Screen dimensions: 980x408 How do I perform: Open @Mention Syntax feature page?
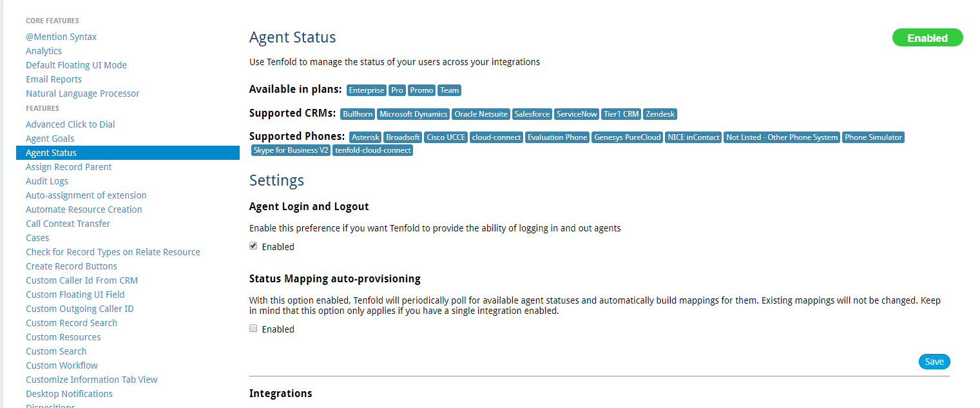pyautogui.click(x=61, y=37)
